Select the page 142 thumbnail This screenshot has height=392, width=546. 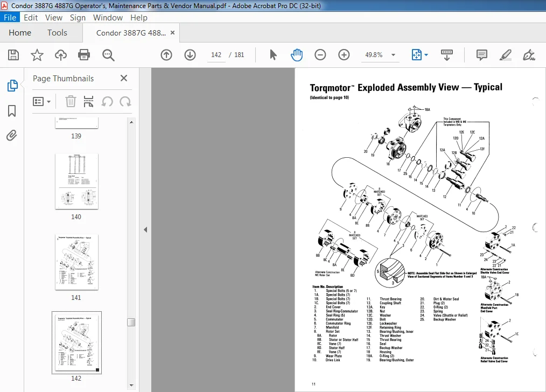pyautogui.click(x=76, y=343)
